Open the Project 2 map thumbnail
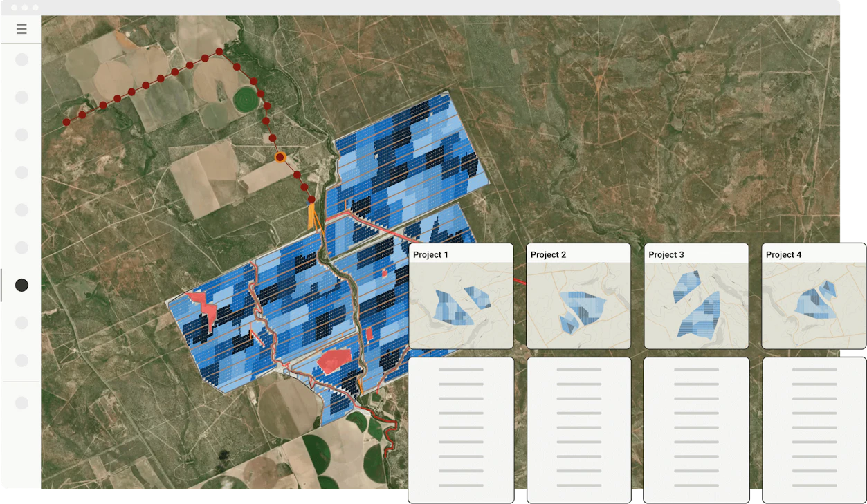This screenshot has height=504, width=867. pyautogui.click(x=578, y=306)
